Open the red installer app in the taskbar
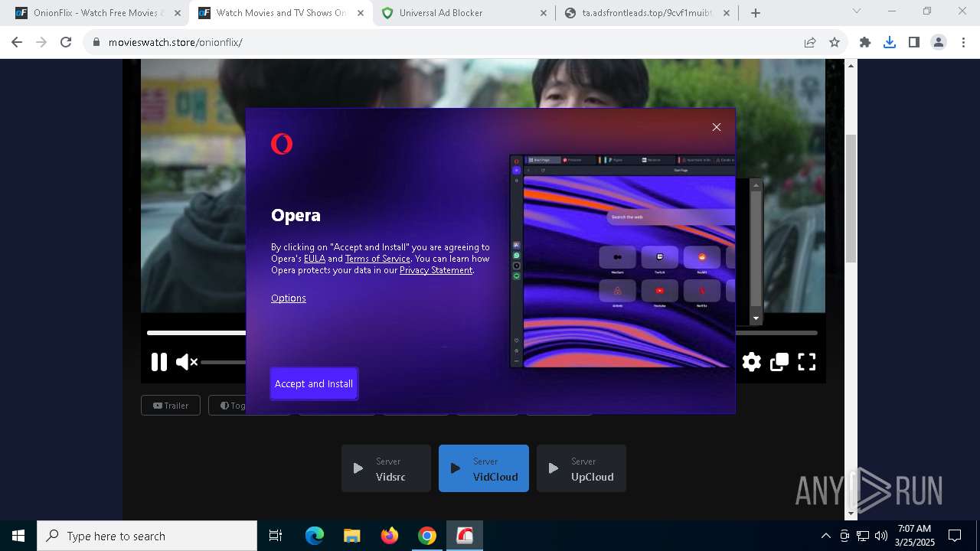Viewport: 980px width, 551px height. coord(465,536)
